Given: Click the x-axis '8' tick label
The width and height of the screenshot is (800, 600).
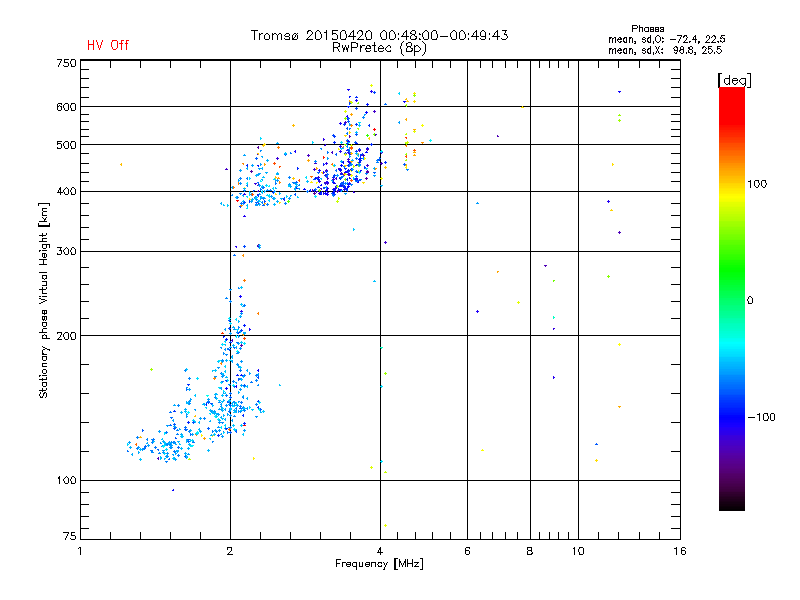Looking at the screenshot, I should 530,551.
